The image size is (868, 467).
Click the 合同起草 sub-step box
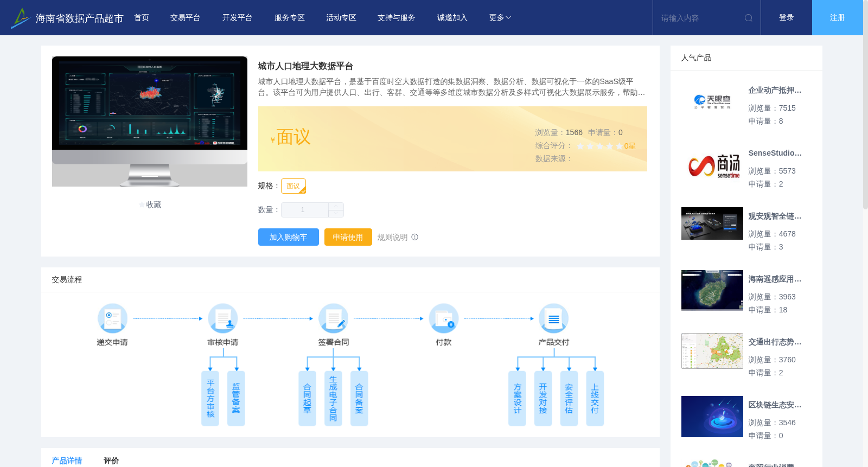[307, 399]
